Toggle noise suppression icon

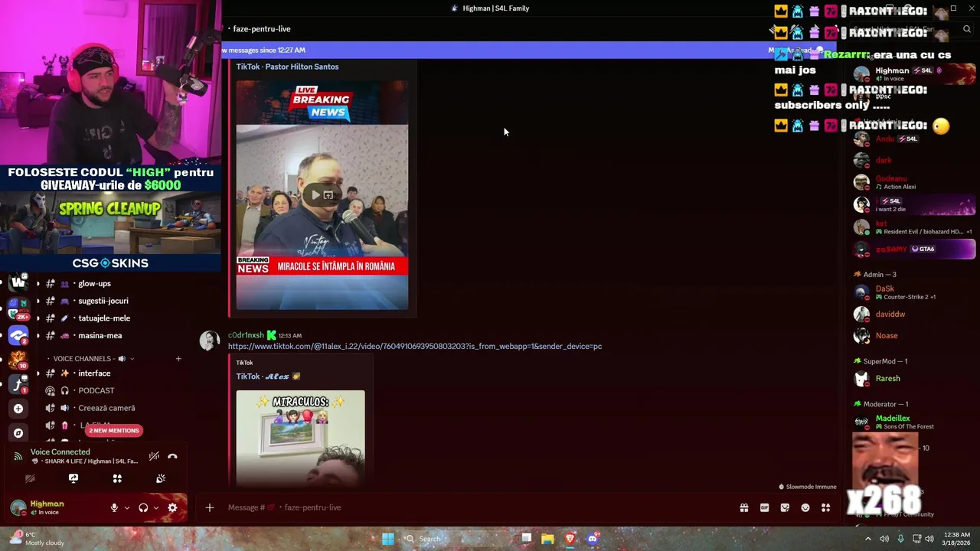154,456
